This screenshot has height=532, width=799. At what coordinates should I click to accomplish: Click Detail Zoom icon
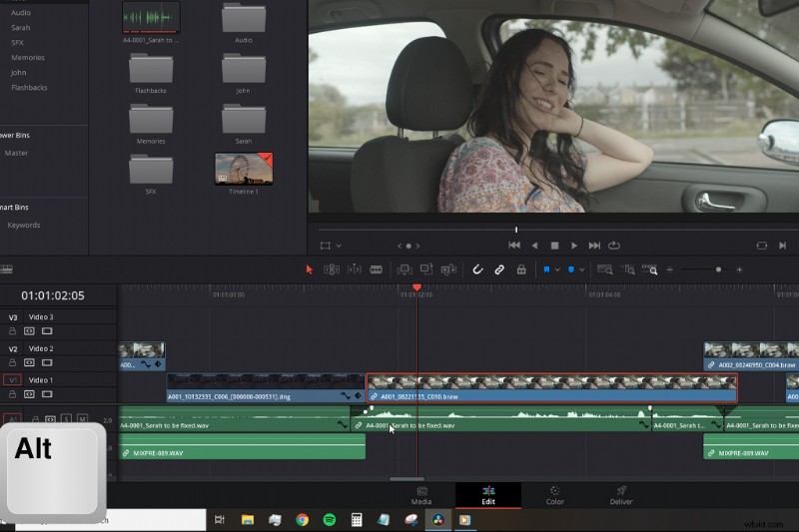(629, 269)
